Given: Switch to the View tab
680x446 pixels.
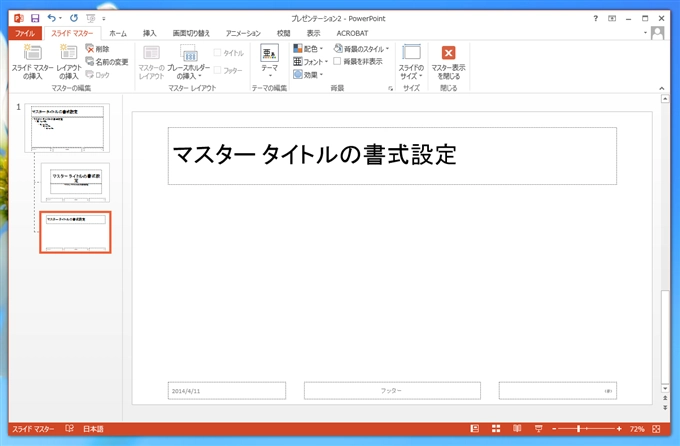Looking at the screenshot, I should [314, 33].
